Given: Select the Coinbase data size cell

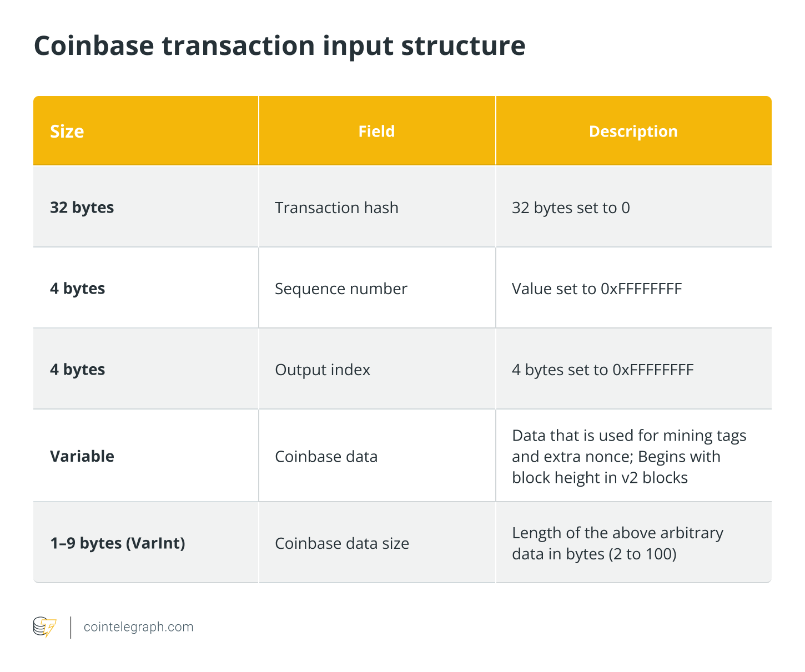Looking at the screenshot, I should click(377, 543).
